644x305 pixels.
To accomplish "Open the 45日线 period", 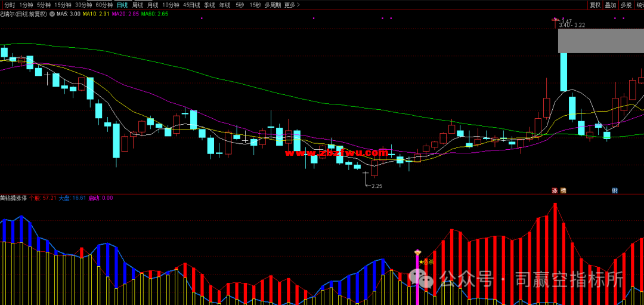I will (191, 5).
